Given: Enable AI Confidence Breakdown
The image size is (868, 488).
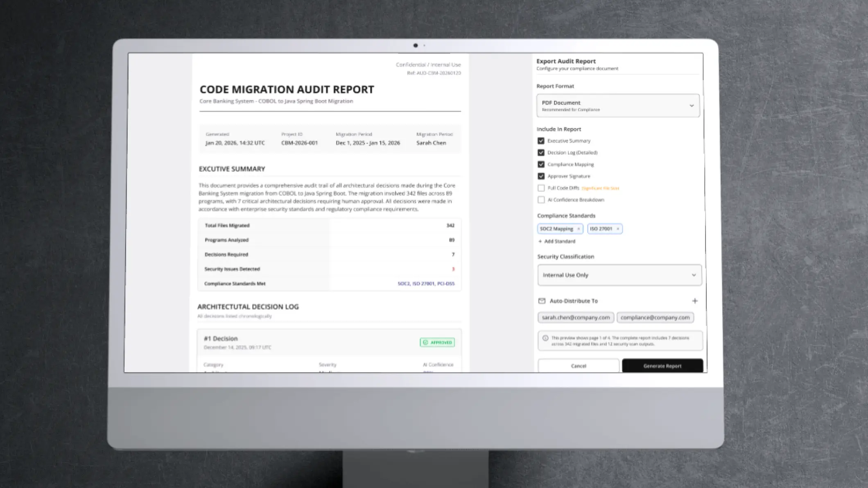Looking at the screenshot, I should click(541, 200).
